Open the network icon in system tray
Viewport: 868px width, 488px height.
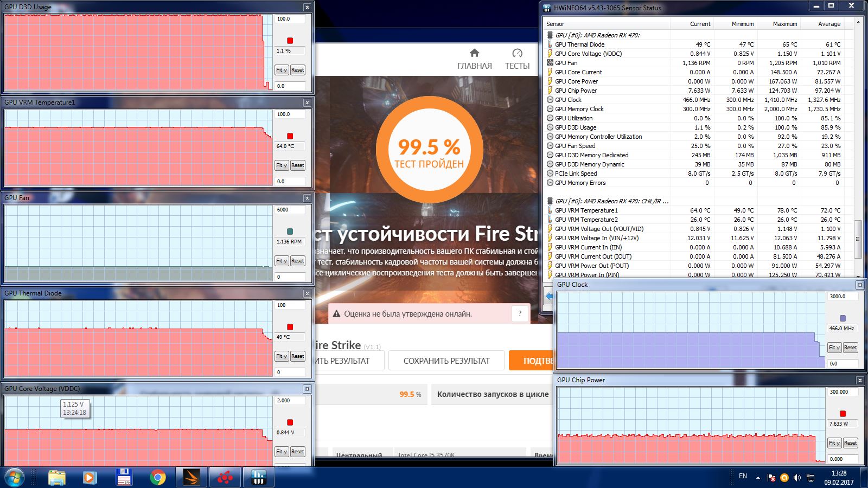pyautogui.click(x=810, y=478)
